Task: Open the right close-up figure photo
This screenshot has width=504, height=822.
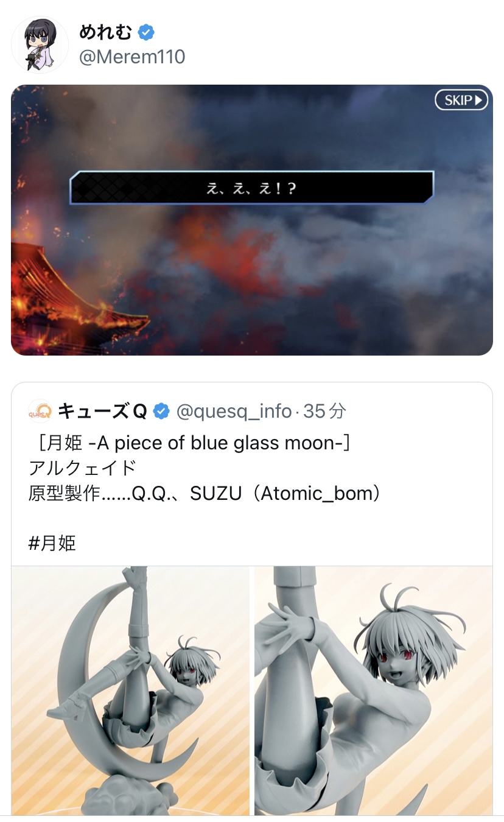Action: (x=373, y=691)
